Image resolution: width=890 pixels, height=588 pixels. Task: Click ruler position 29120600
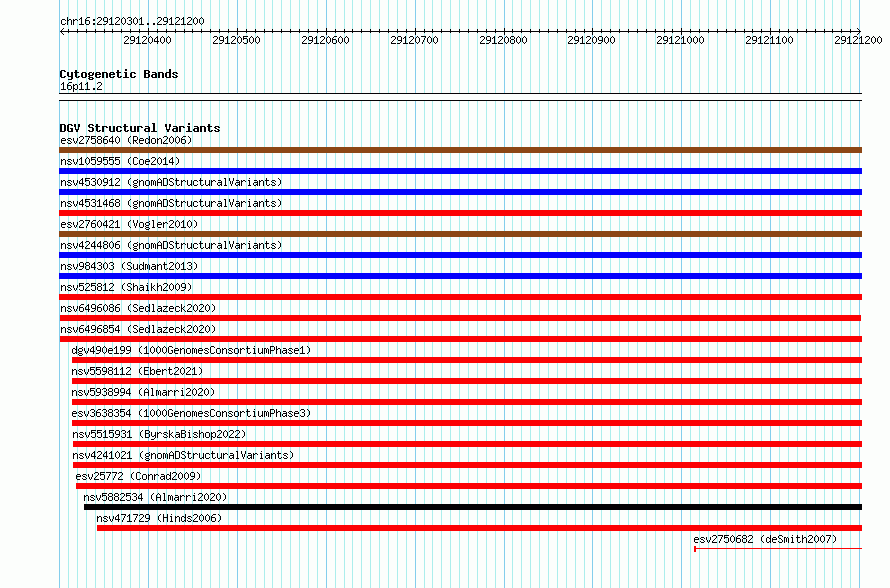pos(325,40)
